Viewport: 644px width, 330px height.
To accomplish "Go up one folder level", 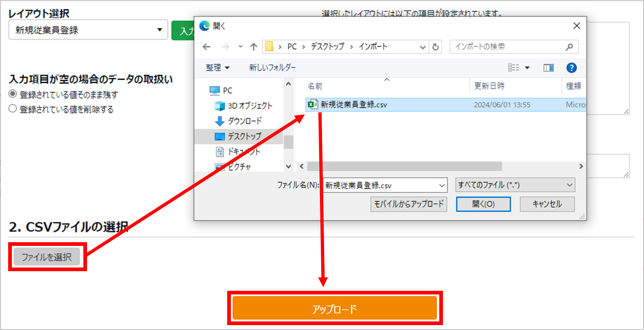I will coord(254,47).
